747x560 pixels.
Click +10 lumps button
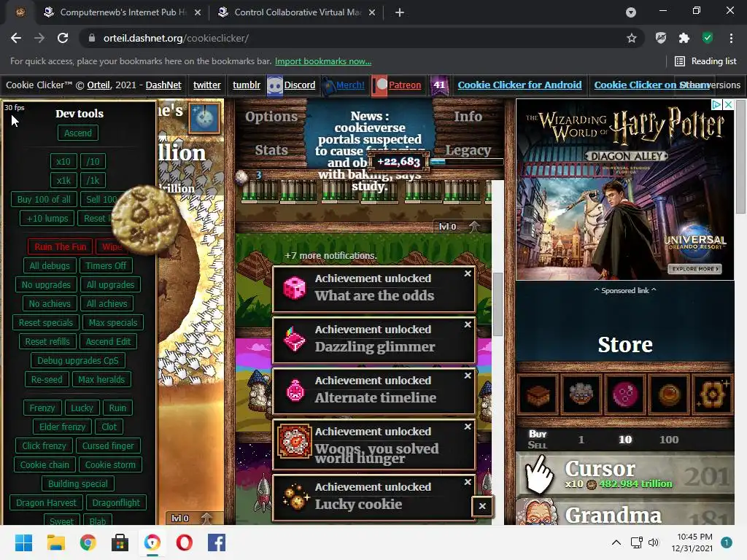[47, 219]
